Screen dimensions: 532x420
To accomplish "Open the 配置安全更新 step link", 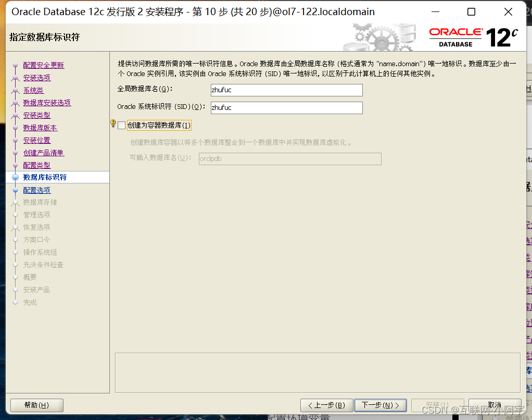I will pos(43,65).
